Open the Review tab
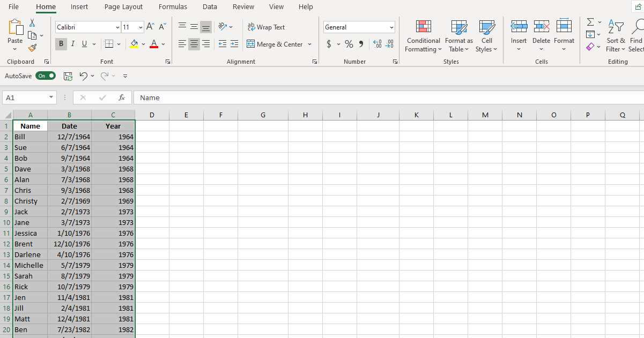Screen dimensions: 644x338 (243, 7)
